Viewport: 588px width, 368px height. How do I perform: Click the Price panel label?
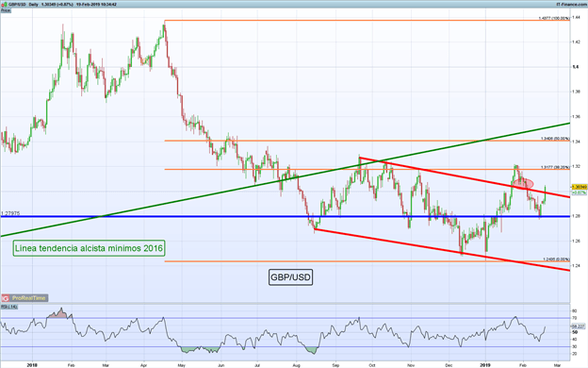point(6,10)
